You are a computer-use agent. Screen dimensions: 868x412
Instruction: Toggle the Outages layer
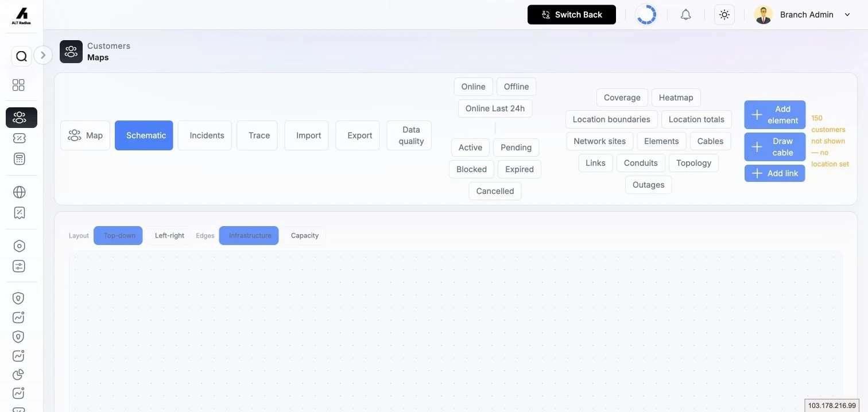coord(649,185)
